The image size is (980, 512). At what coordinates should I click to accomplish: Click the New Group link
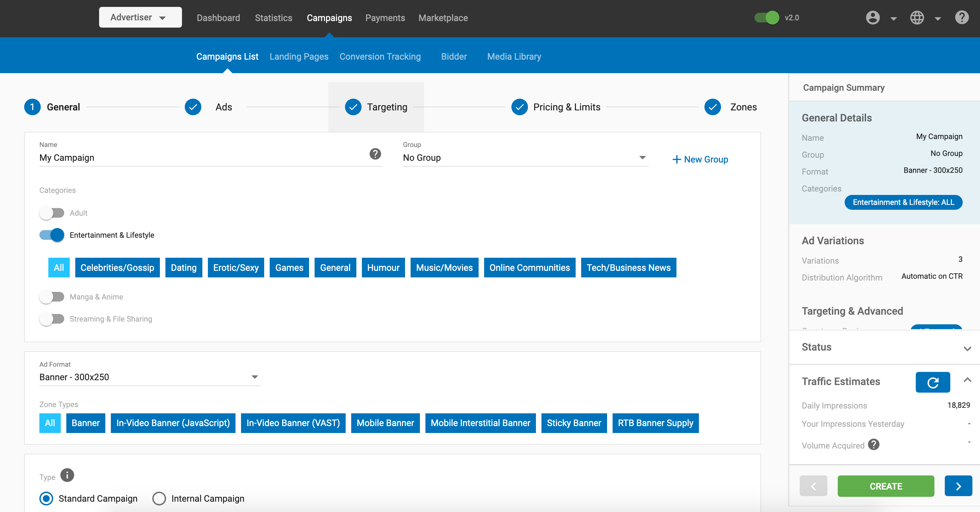click(x=700, y=159)
